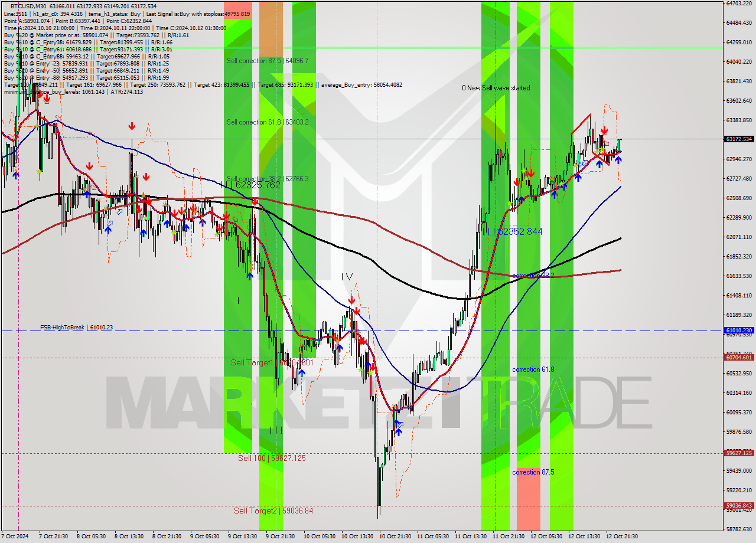Select the 'I I | 62325.762' wave label
This screenshot has width=756, height=543.
(250, 185)
